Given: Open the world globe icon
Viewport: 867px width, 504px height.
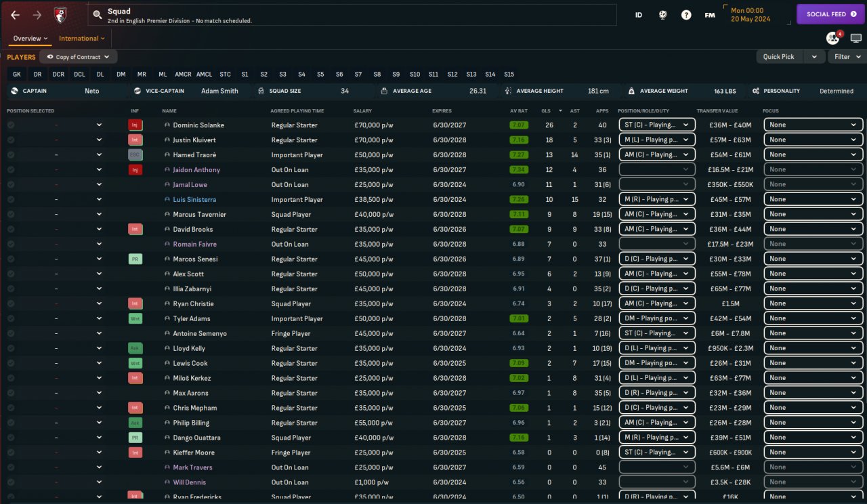Looking at the screenshot, I should (663, 15).
